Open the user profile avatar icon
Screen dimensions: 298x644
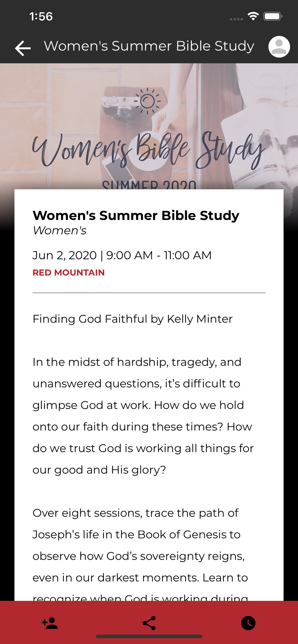coord(279,47)
